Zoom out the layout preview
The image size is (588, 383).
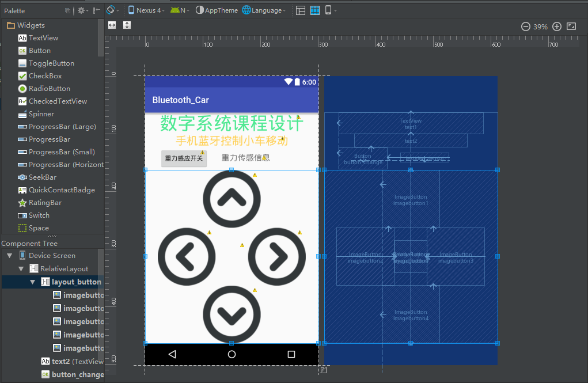[x=526, y=26]
